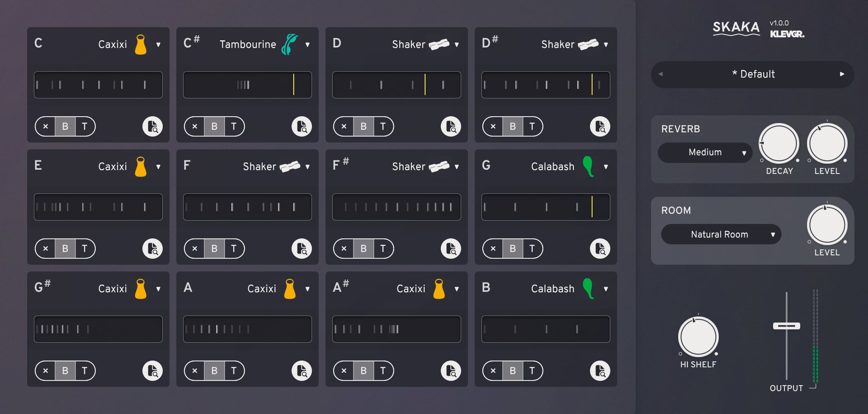Go to previous preset with left arrow

coord(660,74)
